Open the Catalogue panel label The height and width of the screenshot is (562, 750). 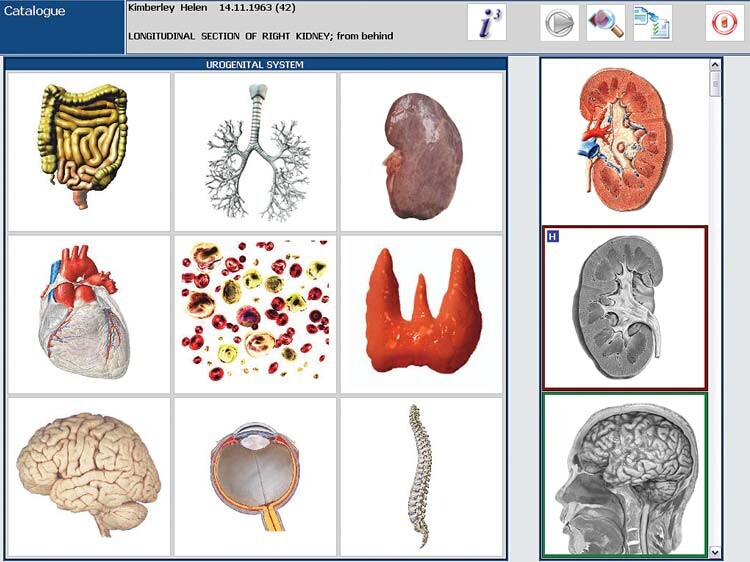point(36,12)
